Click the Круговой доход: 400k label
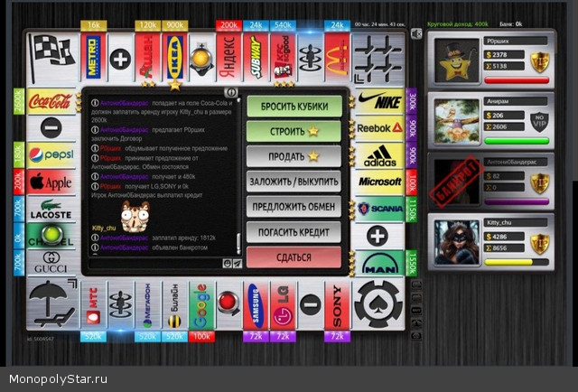The image size is (578, 392). coord(458,24)
